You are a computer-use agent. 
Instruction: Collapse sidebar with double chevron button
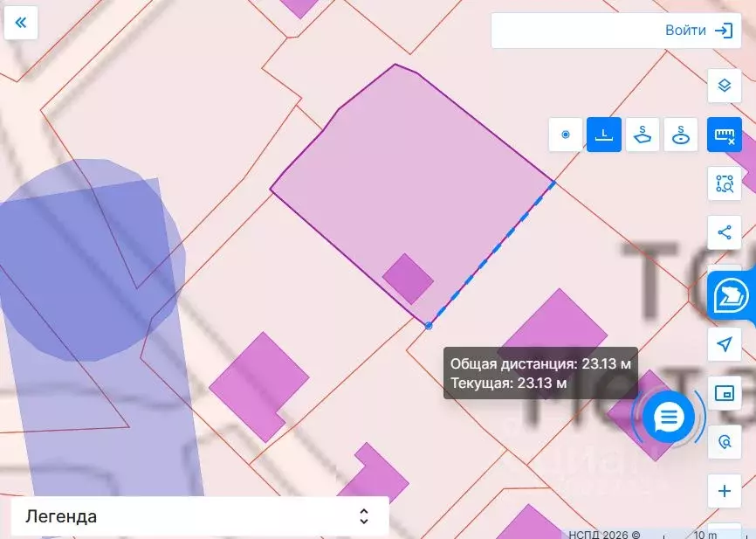point(21,23)
